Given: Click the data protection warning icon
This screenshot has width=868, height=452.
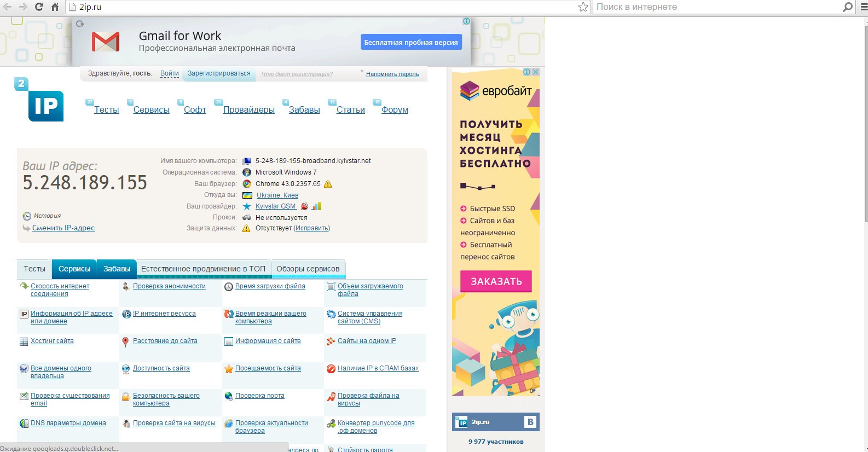Looking at the screenshot, I should pyautogui.click(x=246, y=228).
